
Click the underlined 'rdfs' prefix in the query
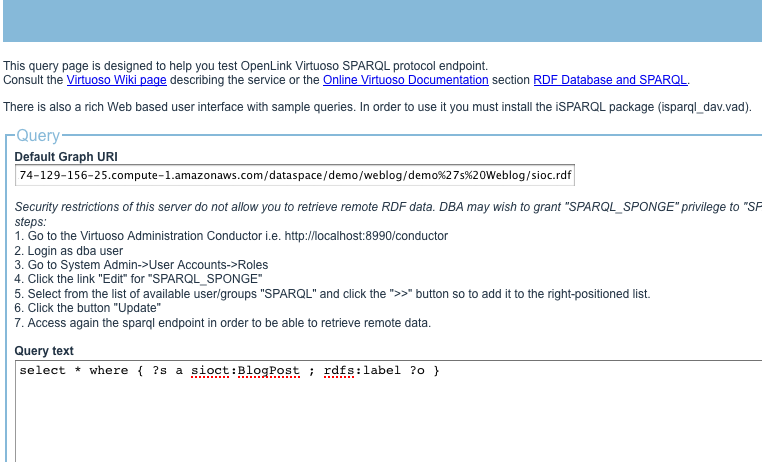[x=340, y=371]
